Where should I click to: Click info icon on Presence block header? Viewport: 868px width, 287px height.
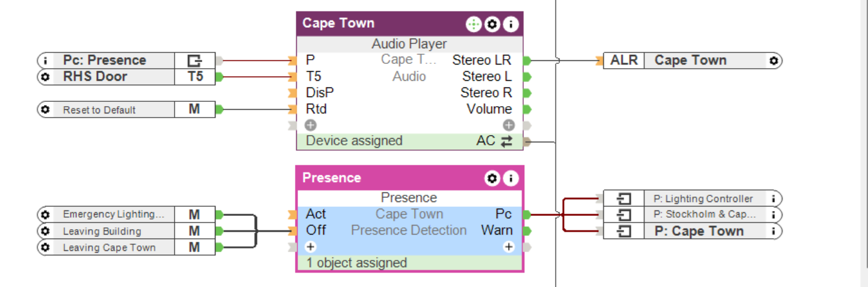(510, 178)
